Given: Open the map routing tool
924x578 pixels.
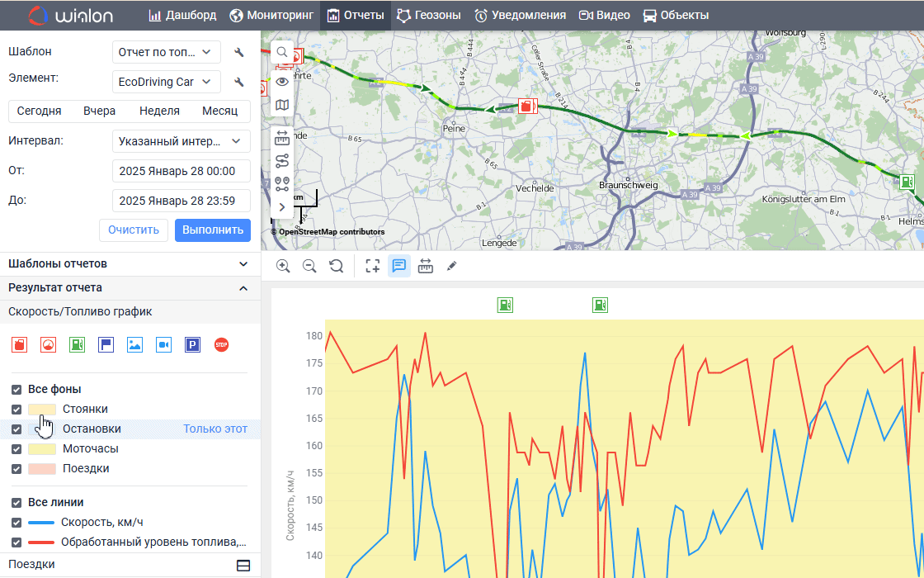Looking at the screenshot, I should (x=282, y=161).
